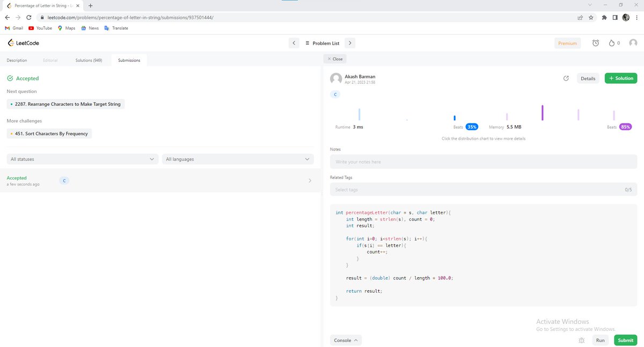Image resolution: width=644 pixels, height=347 pixels.
Task: Open the Chrome three-dot menu
Action: pos(636,17)
